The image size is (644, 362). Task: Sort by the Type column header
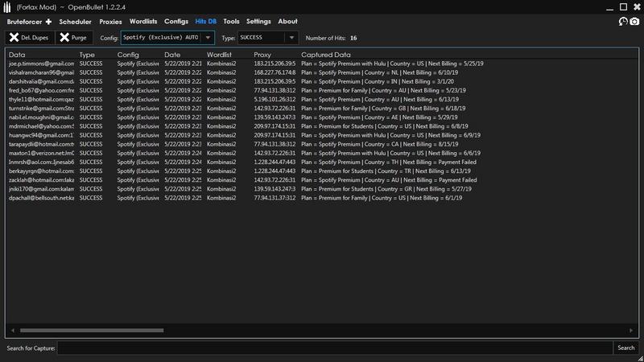(x=87, y=55)
